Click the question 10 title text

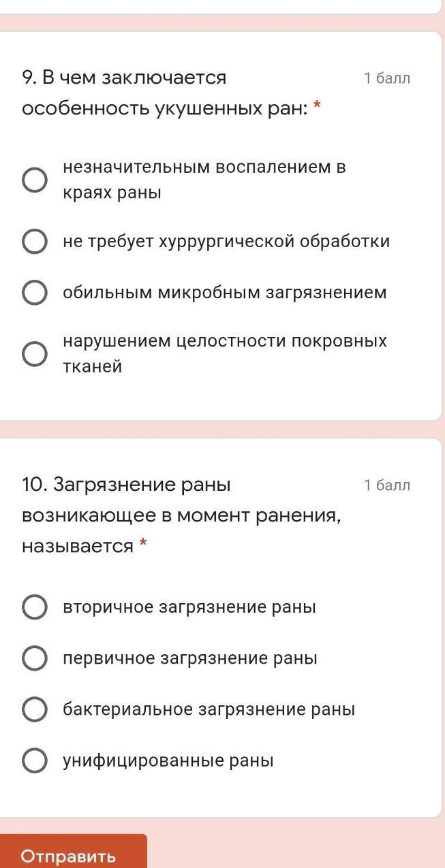[x=181, y=515]
